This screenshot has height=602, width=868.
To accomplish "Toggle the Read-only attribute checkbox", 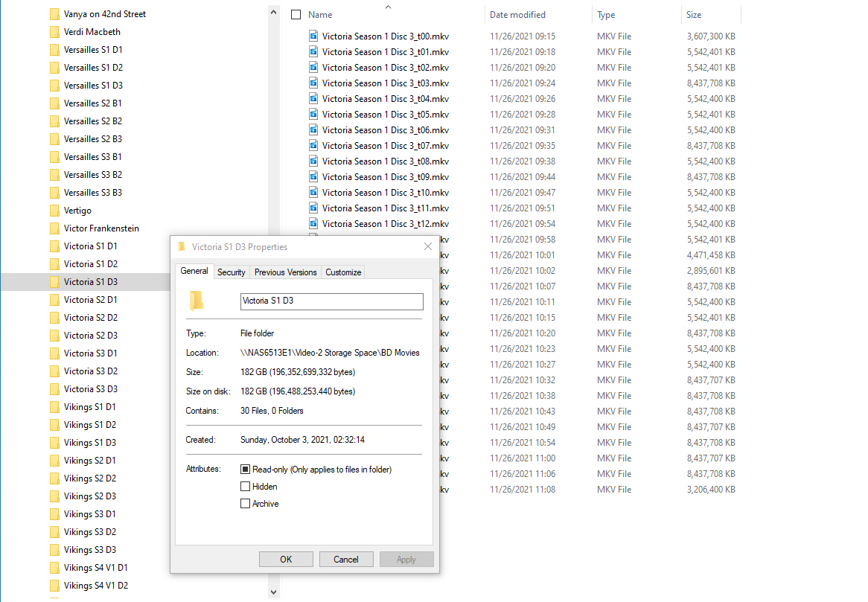I will (246, 470).
